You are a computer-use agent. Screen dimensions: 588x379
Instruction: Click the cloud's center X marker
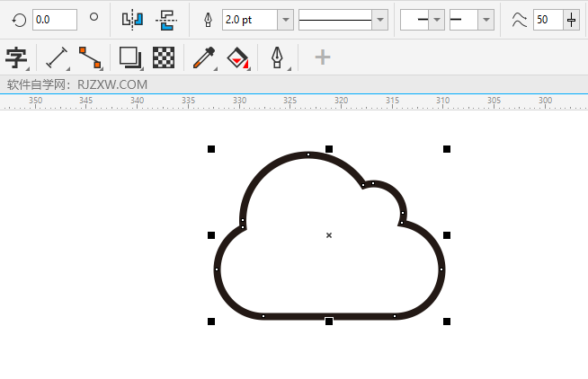(x=329, y=235)
